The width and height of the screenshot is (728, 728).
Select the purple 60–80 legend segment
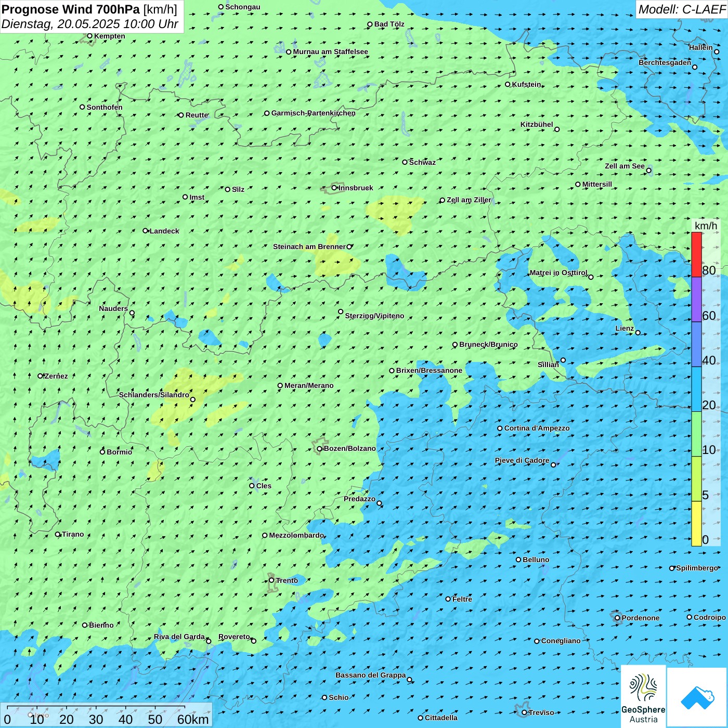(x=696, y=300)
